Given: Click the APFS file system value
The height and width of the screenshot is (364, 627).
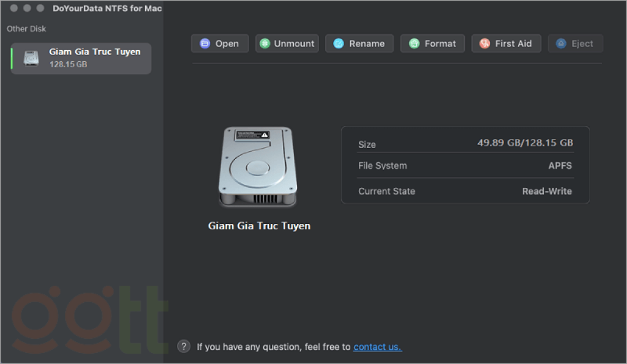Looking at the screenshot, I should (x=560, y=166).
